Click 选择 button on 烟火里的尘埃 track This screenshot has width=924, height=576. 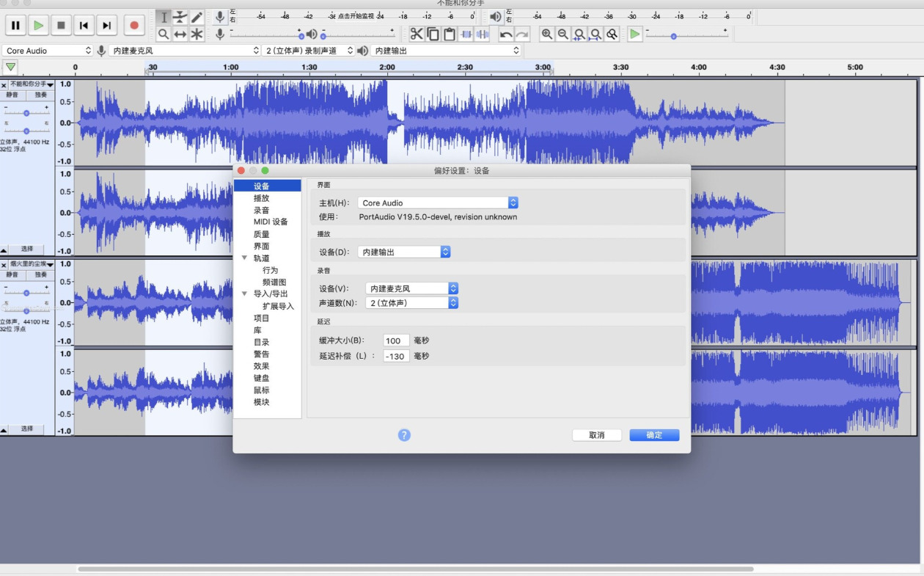point(27,429)
